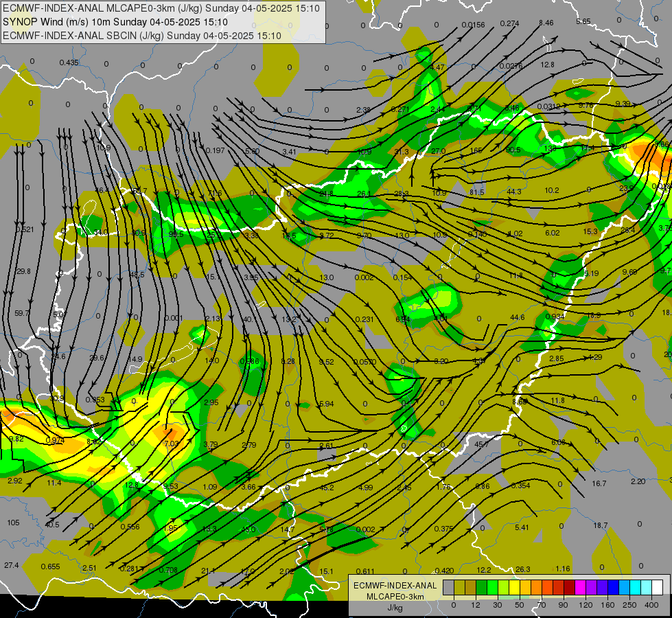The image size is (672, 618).
Task: Select the cyan legend swatch
Action: 636,588
